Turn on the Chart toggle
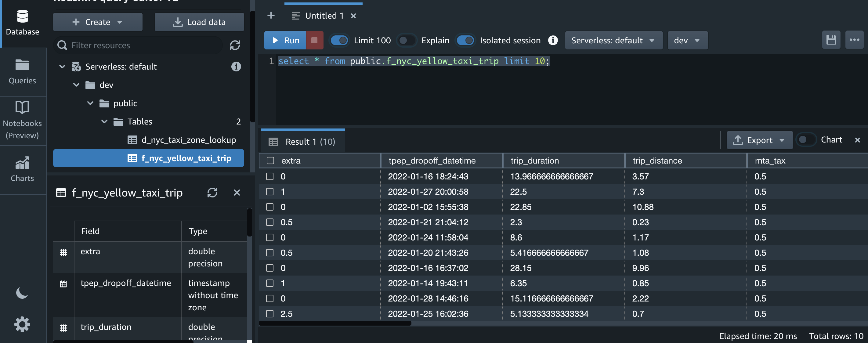 click(x=806, y=139)
